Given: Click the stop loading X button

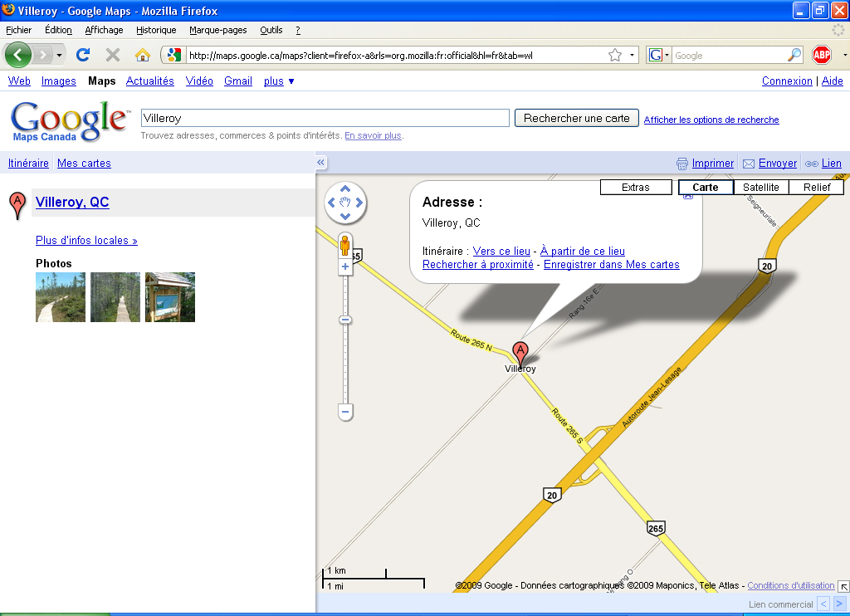Looking at the screenshot, I should (113, 55).
